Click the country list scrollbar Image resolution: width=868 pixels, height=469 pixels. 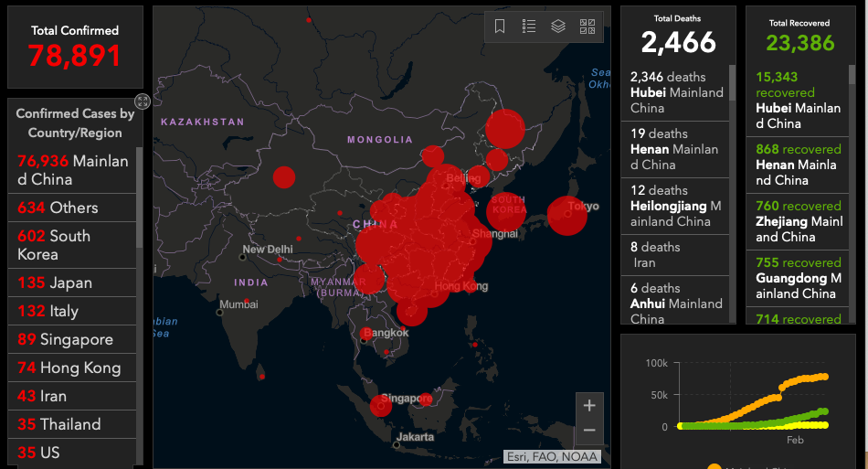click(140, 201)
